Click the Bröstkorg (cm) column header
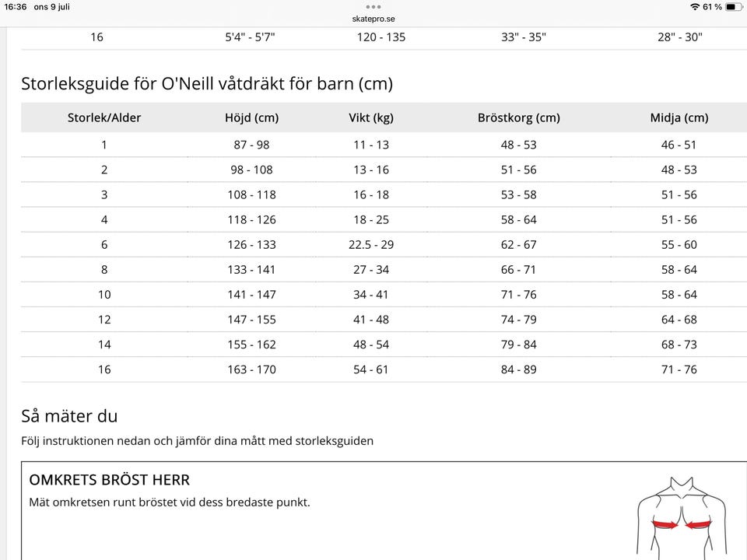The width and height of the screenshot is (747, 560). pyautogui.click(x=519, y=118)
